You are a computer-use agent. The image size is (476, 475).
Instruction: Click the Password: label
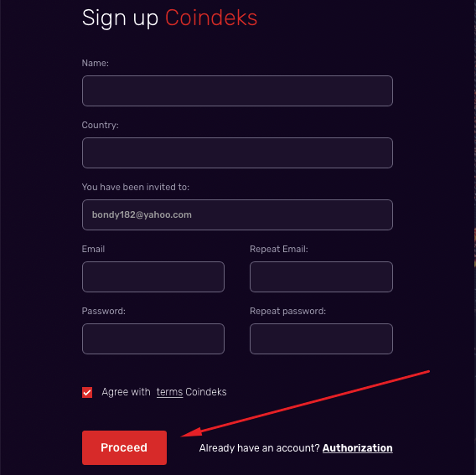pos(104,311)
